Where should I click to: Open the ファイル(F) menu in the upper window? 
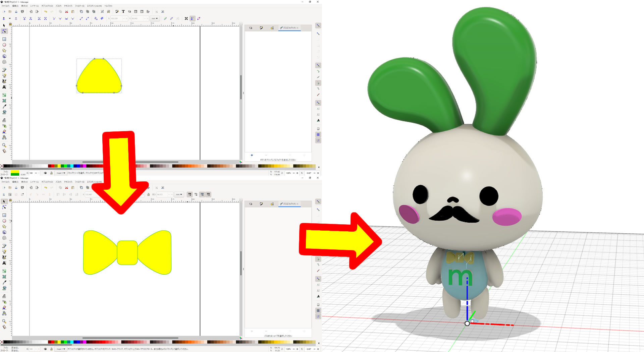click(x=5, y=6)
